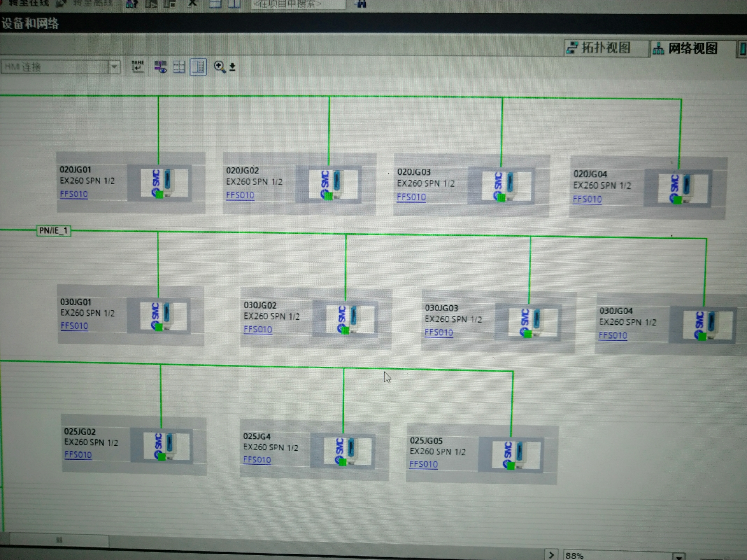Click the scroll right arrow near zoom box

[551, 555]
